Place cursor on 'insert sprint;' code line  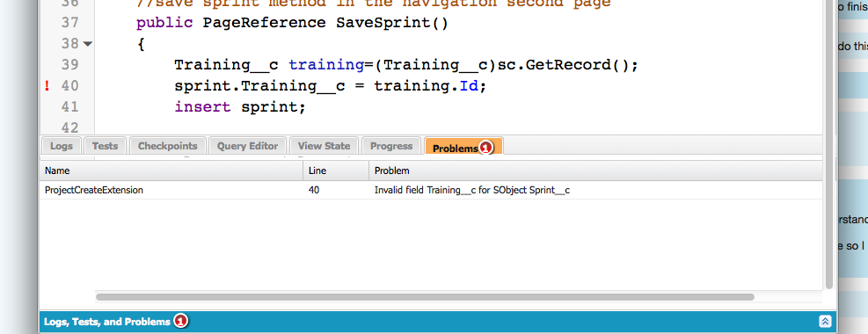(240, 106)
